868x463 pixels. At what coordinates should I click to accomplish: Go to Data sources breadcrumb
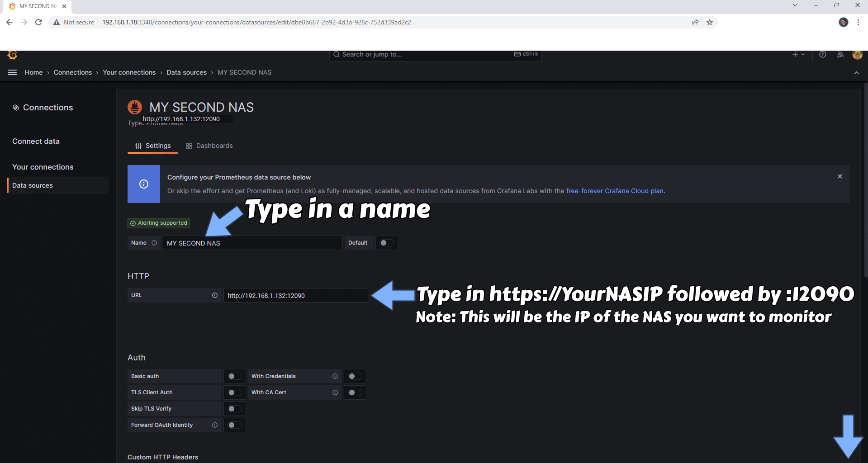click(186, 72)
